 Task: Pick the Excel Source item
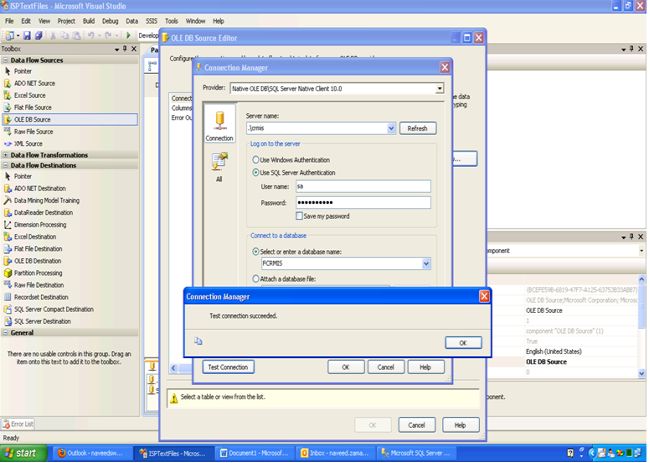tap(29, 95)
